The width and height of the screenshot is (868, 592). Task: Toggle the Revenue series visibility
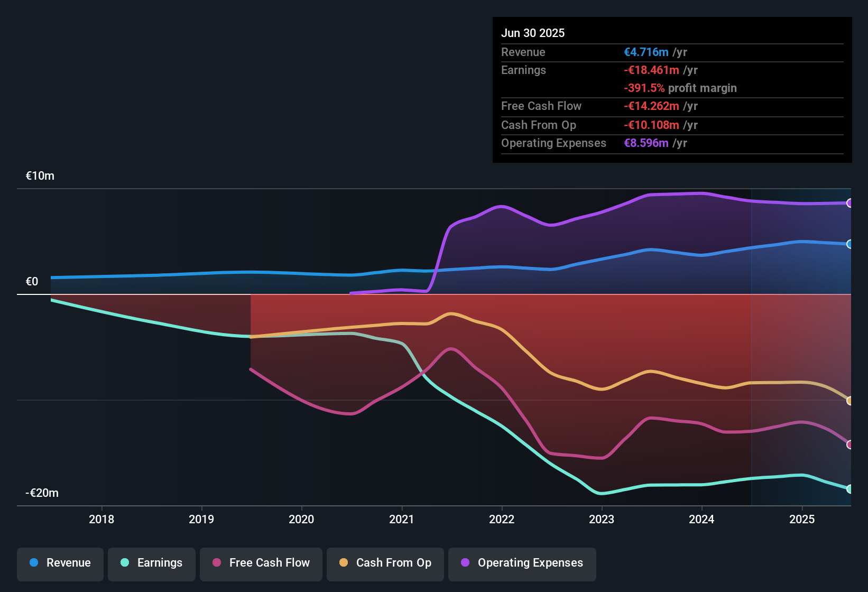pos(60,563)
